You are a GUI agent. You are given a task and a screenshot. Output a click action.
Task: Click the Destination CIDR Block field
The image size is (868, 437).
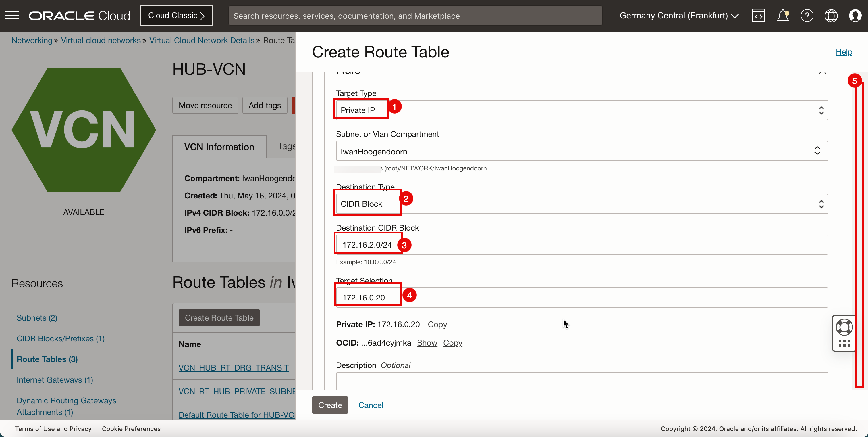click(582, 245)
